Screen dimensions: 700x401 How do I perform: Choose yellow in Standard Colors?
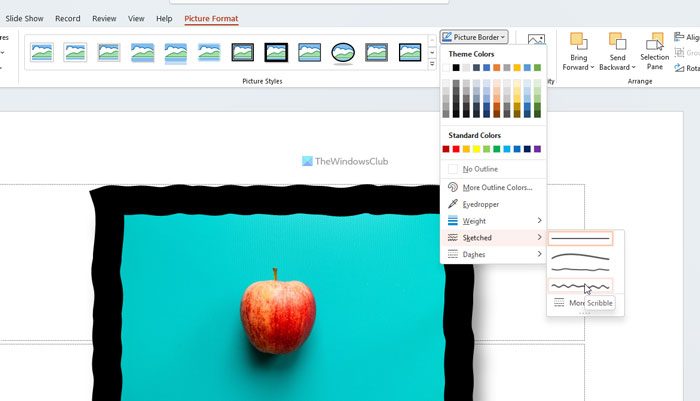pos(476,149)
